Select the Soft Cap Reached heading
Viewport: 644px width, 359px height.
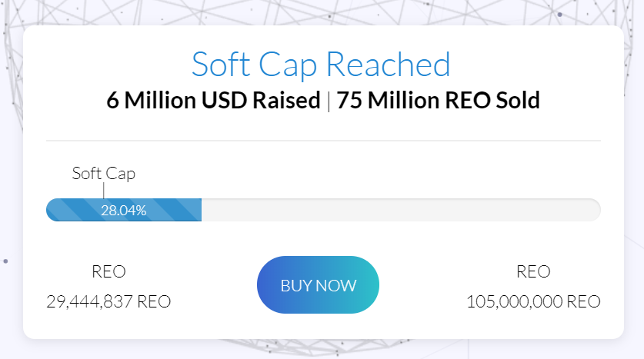coord(321,65)
